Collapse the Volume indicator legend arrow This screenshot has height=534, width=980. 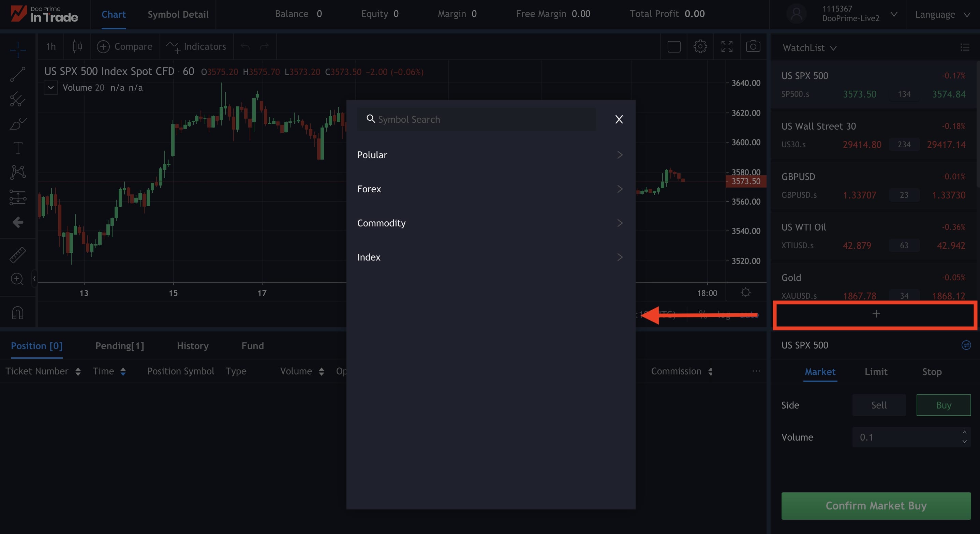click(50, 88)
